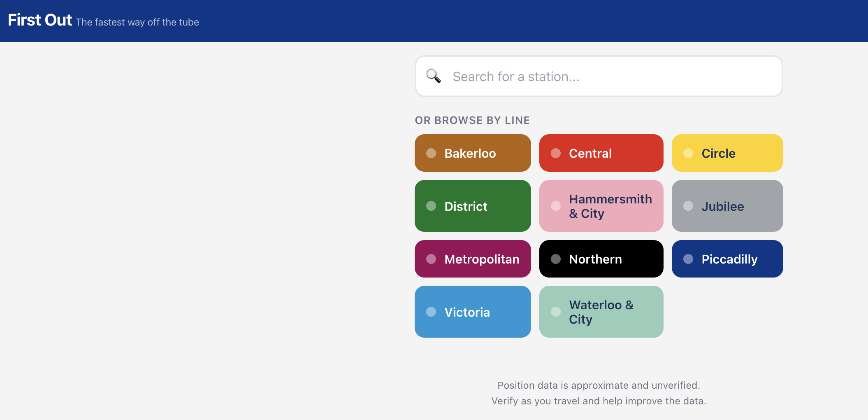Select the Jubilee line
This screenshot has height=420, width=868.
point(727,206)
